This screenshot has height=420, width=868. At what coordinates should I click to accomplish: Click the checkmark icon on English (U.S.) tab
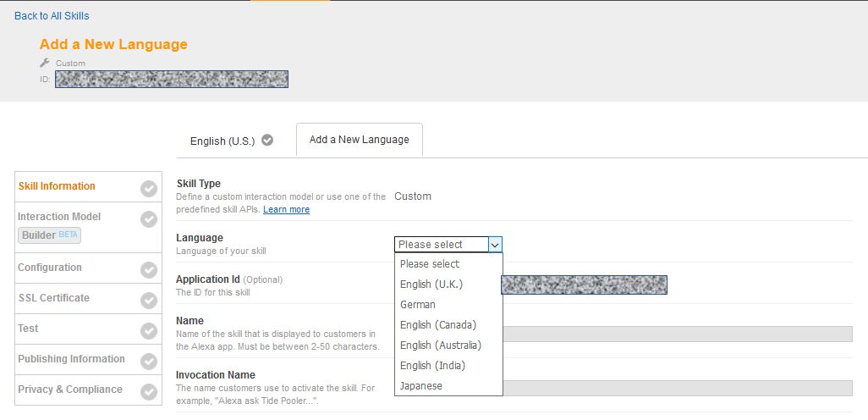click(x=267, y=141)
